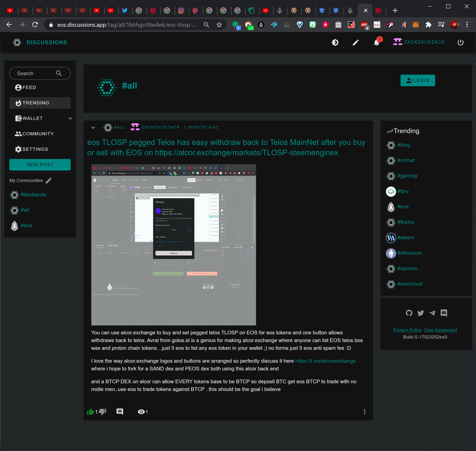The image size is (476, 451).
Task: Click the NEW POST button
Action: click(40, 165)
